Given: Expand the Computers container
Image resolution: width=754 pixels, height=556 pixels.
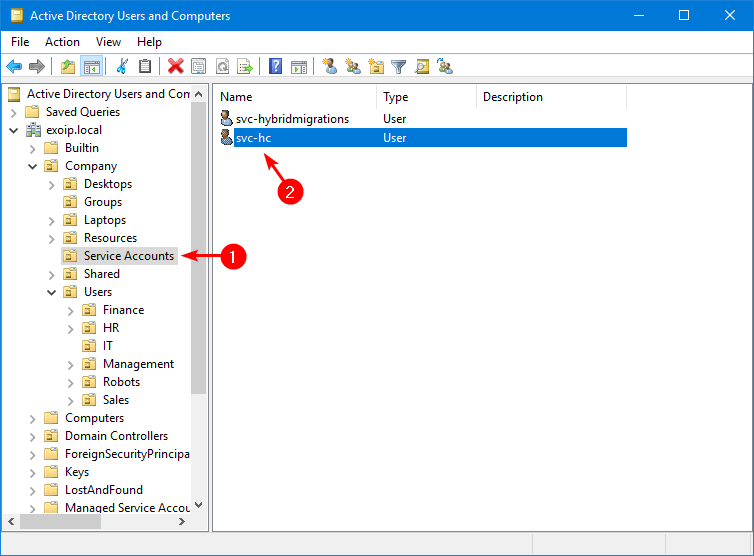Looking at the screenshot, I should [32, 418].
